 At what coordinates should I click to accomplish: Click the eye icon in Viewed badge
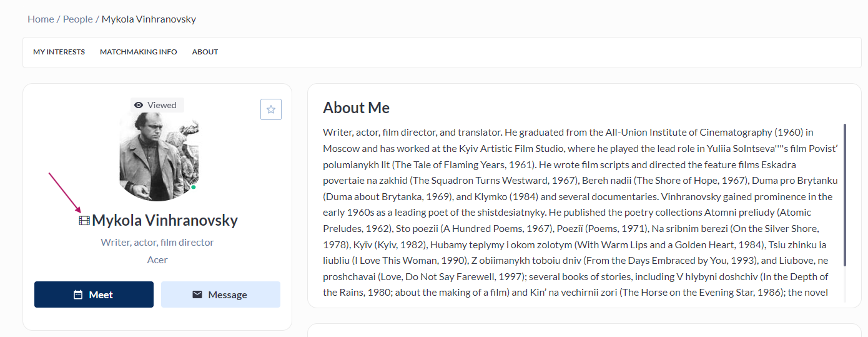coord(139,105)
